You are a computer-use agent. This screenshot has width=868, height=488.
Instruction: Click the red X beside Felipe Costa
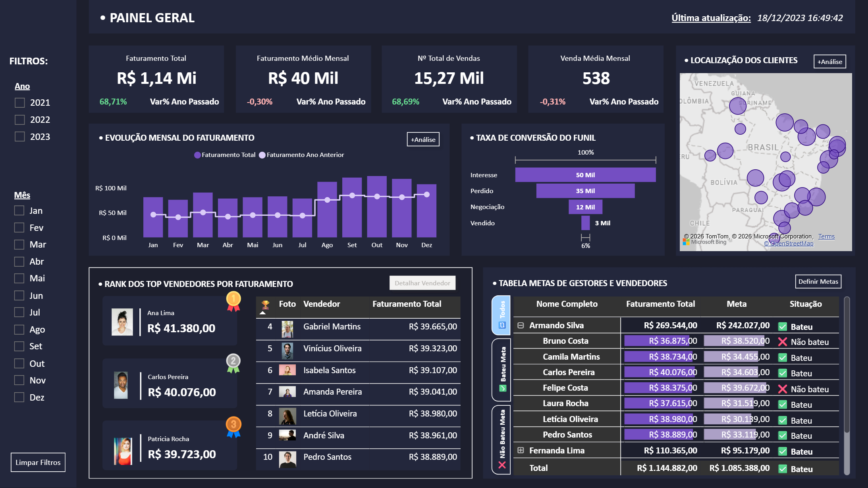tap(782, 389)
